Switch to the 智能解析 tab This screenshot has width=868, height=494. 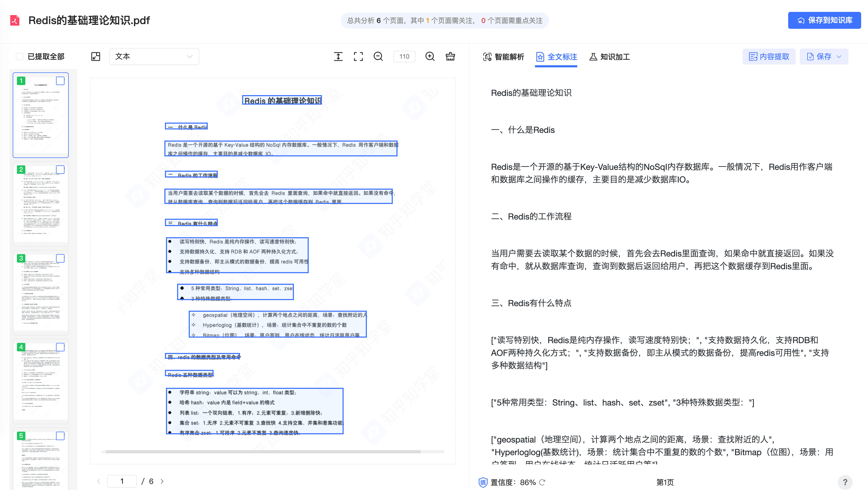[504, 57]
